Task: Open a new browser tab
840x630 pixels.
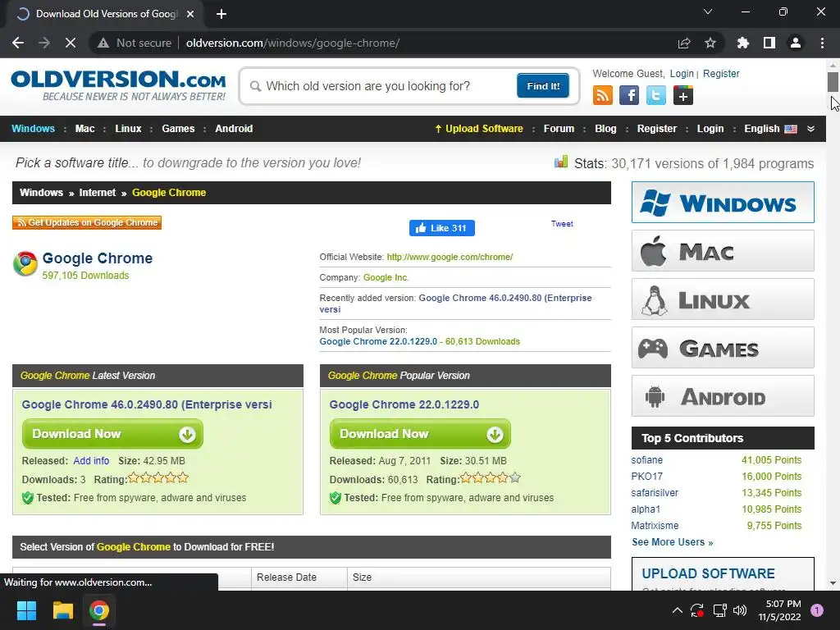Action: pos(221,14)
